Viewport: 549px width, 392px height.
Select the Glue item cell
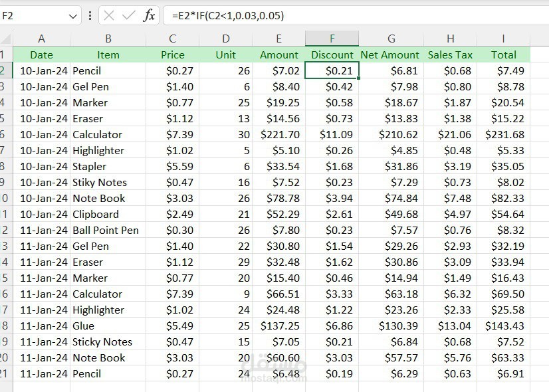pos(108,326)
